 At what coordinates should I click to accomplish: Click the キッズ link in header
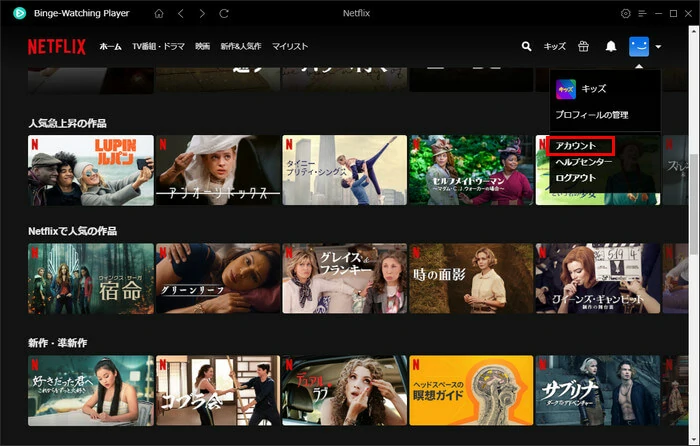554,46
